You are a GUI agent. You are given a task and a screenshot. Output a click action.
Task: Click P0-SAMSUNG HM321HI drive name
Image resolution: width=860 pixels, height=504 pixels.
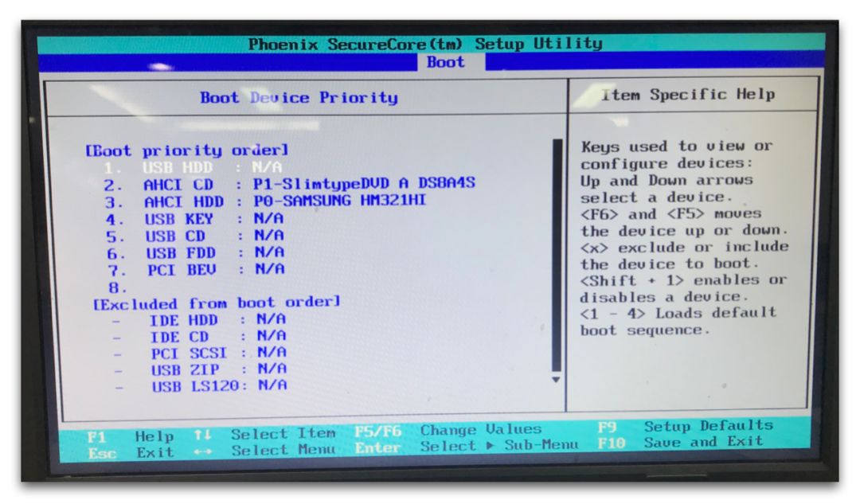click(339, 200)
